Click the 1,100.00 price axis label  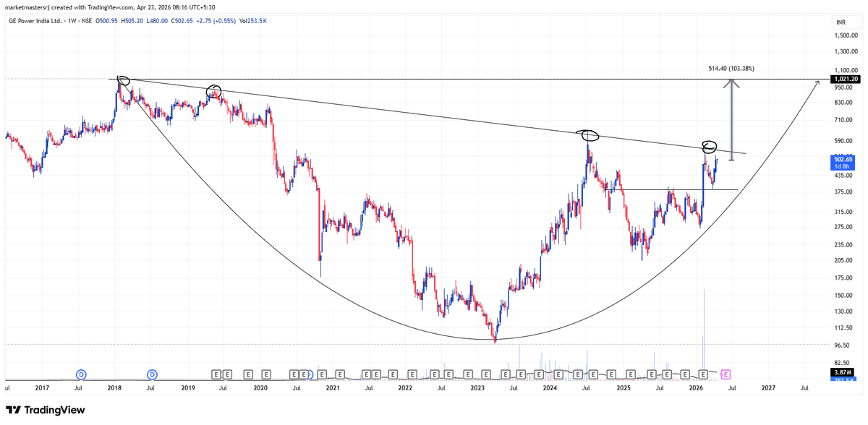[x=845, y=70]
